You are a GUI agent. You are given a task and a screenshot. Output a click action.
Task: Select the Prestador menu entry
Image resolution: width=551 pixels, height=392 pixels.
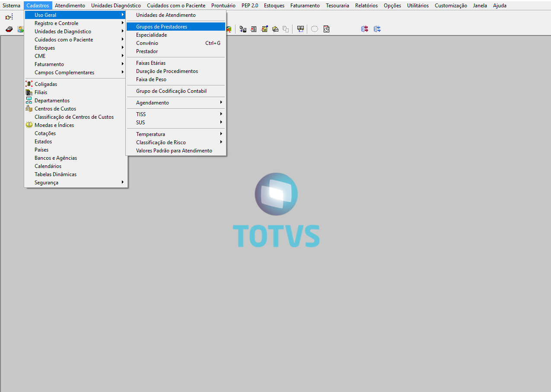(176, 51)
